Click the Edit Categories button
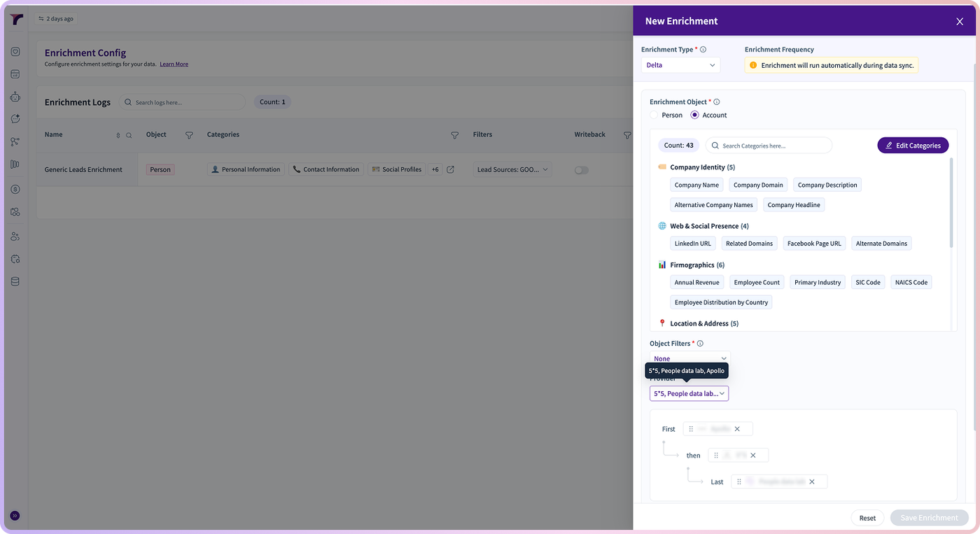Image resolution: width=980 pixels, height=534 pixels. pos(913,146)
